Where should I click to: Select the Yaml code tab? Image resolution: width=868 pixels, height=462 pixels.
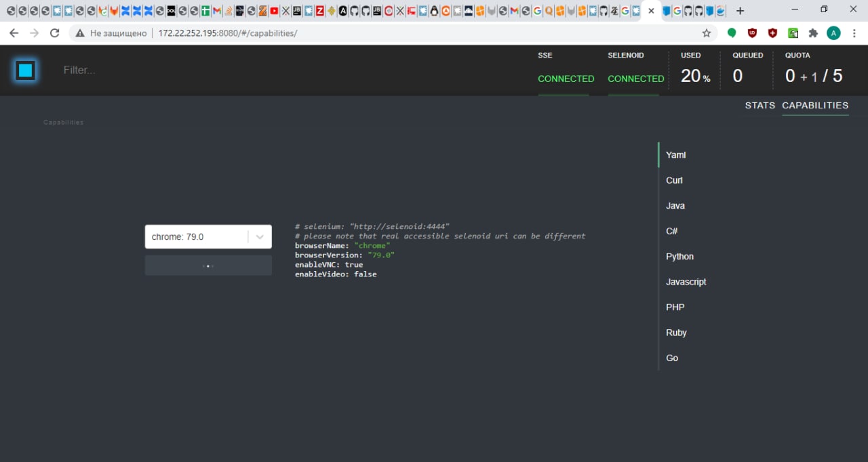[676, 154]
